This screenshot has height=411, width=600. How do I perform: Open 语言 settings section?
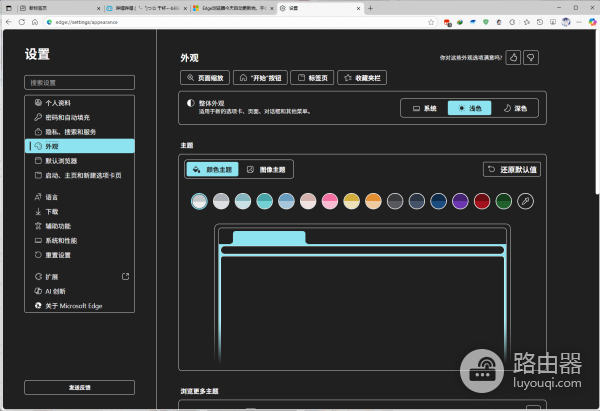pos(80,197)
